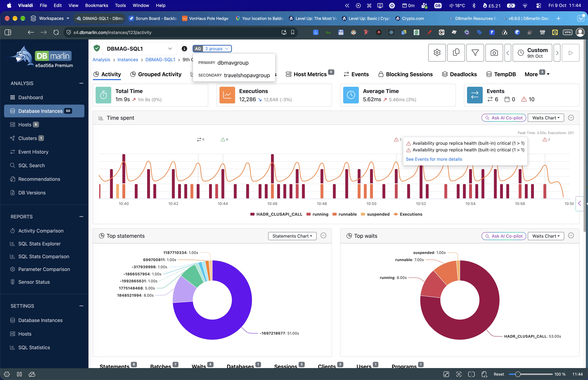Toggle Vivaldi side panel button
The width and height of the screenshot is (588, 380).
[x=8, y=32]
